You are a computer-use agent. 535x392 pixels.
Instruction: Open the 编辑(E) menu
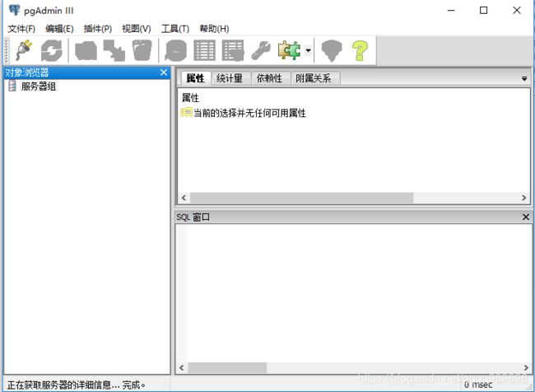point(59,29)
